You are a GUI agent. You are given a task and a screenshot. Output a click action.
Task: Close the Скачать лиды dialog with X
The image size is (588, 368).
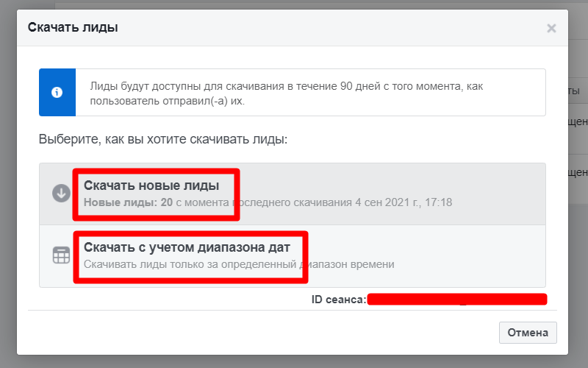551,29
